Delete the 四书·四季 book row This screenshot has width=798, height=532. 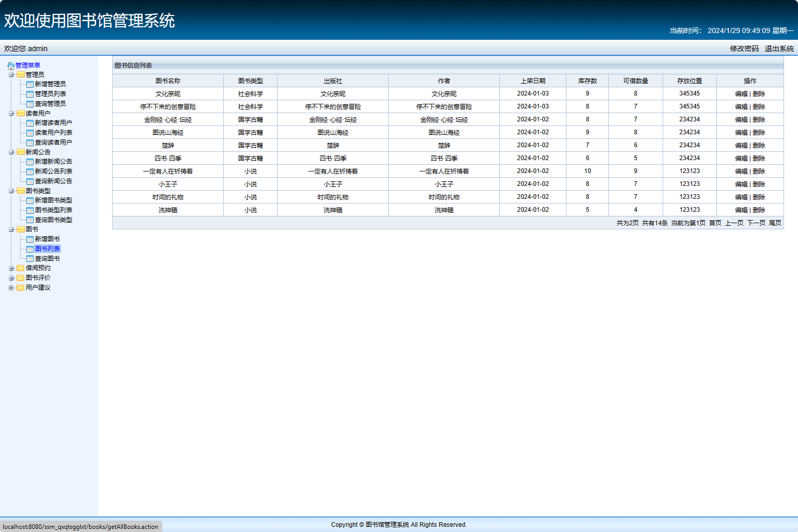759,159
